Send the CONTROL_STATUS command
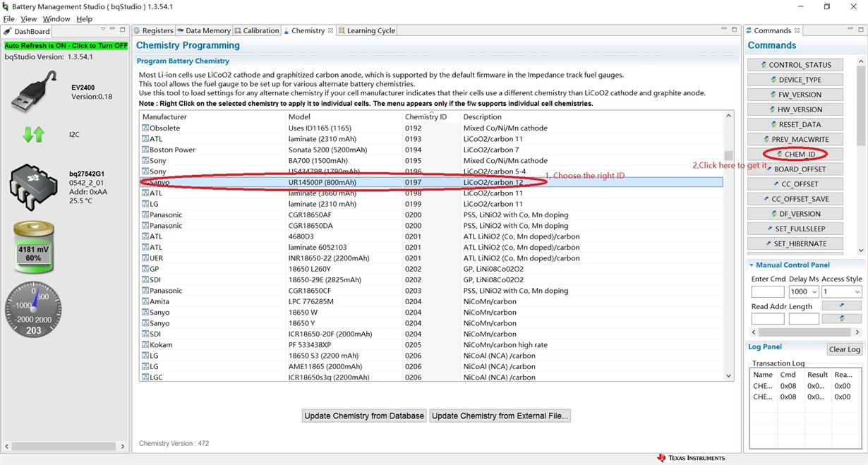This screenshot has height=465, width=868. [795, 65]
